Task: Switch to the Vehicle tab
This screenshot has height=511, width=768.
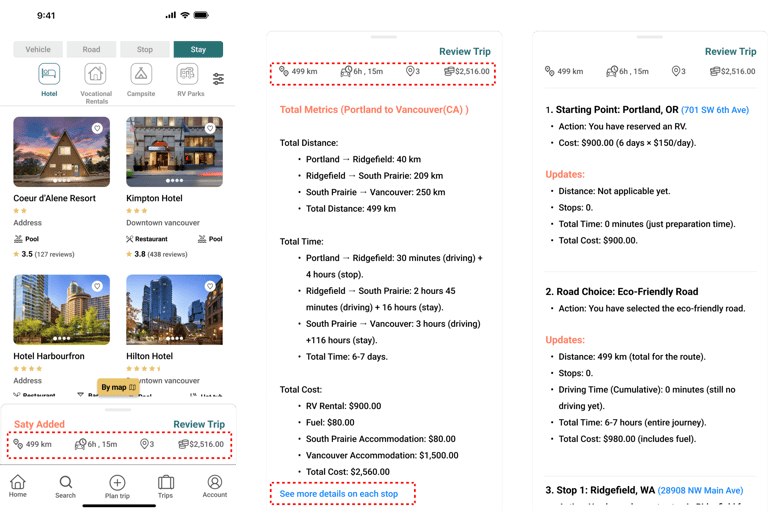Action: (x=38, y=49)
